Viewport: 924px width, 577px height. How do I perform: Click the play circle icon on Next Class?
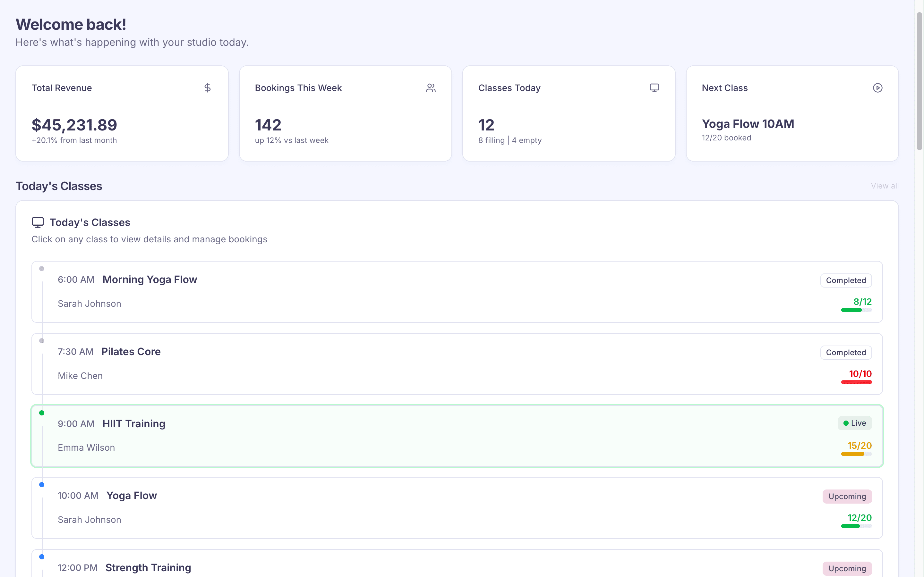tap(877, 88)
